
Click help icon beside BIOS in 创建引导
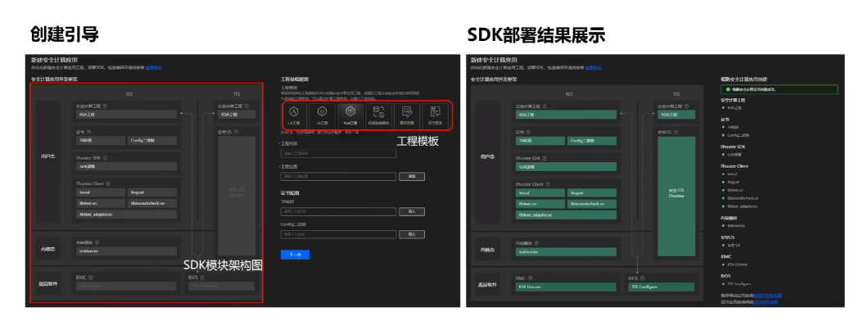[x=203, y=277]
